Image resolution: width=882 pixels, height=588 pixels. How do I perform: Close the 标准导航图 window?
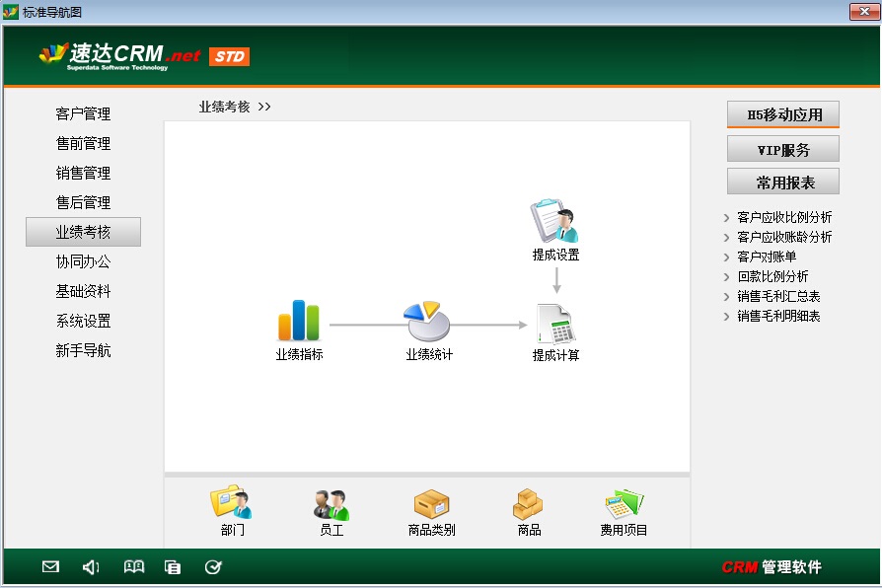[x=864, y=11]
